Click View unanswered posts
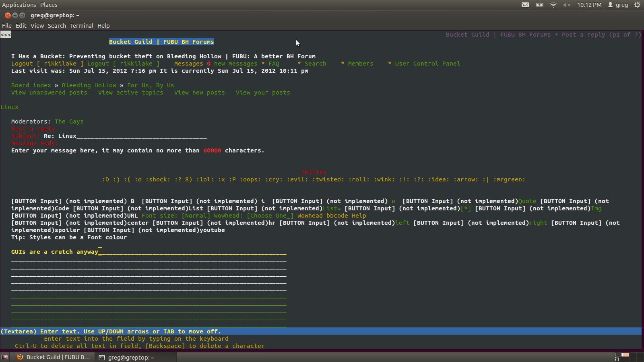Image resolution: width=644 pixels, height=362 pixels. (49, 93)
